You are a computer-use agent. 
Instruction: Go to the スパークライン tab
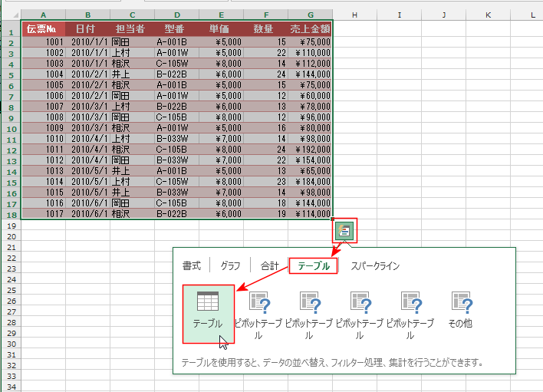[375, 266]
